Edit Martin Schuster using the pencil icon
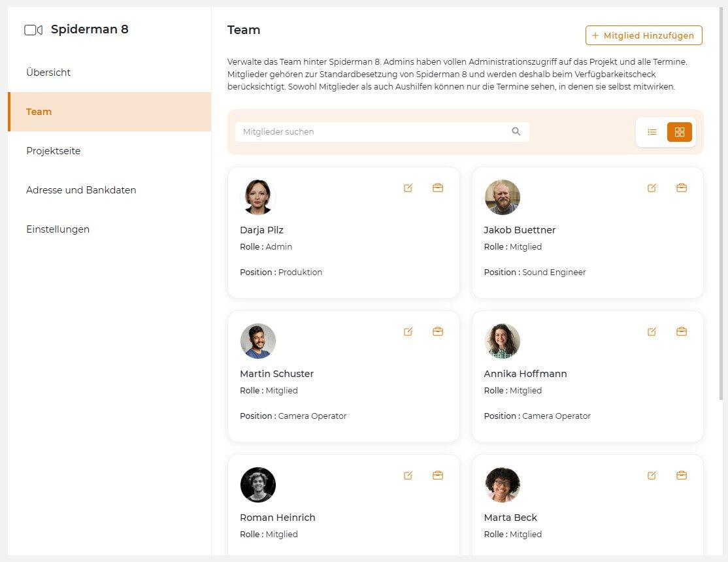This screenshot has width=728, height=562. [408, 331]
